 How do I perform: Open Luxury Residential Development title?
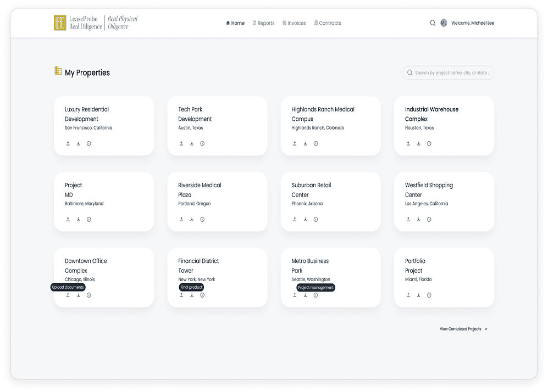point(87,114)
